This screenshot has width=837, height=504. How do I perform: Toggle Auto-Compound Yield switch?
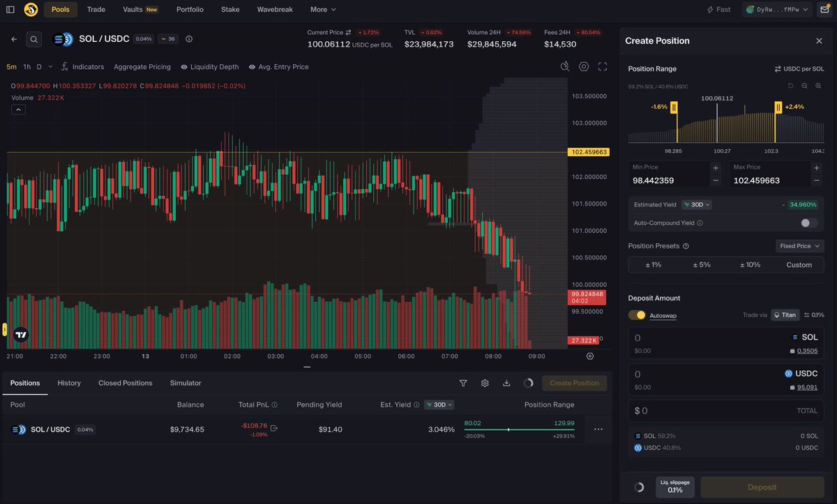pos(809,223)
